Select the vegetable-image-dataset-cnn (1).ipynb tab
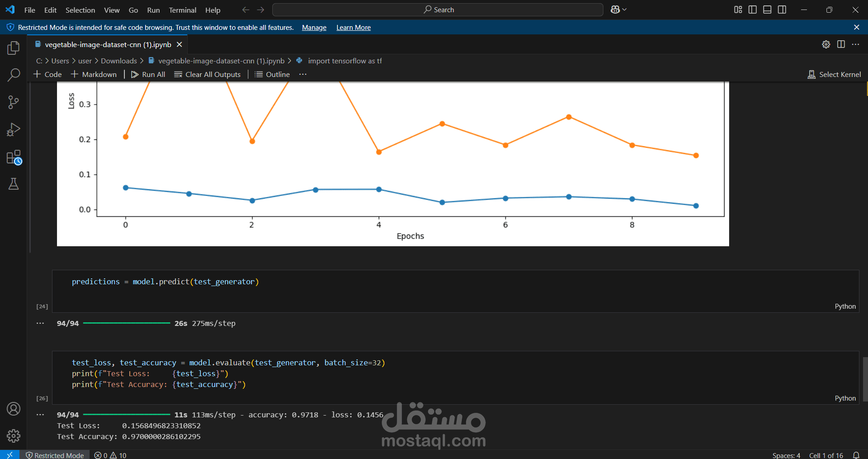 click(x=108, y=44)
